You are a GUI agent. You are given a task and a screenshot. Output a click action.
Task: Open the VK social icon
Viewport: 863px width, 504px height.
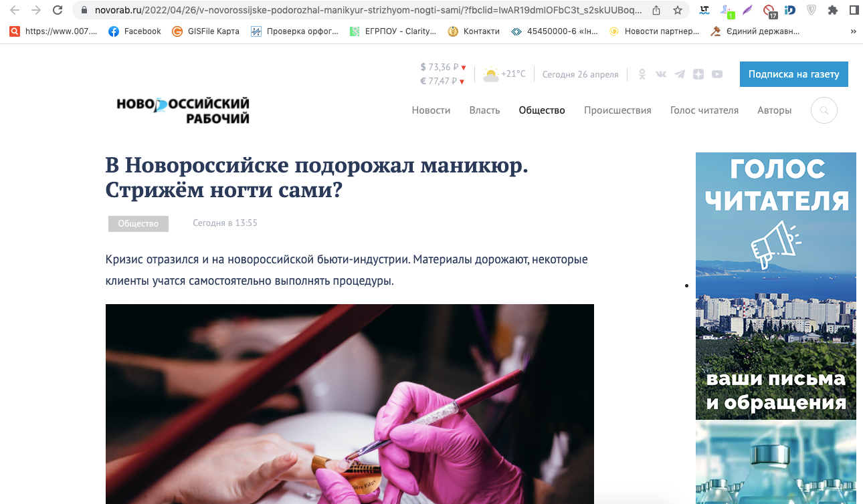[x=661, y=74]
